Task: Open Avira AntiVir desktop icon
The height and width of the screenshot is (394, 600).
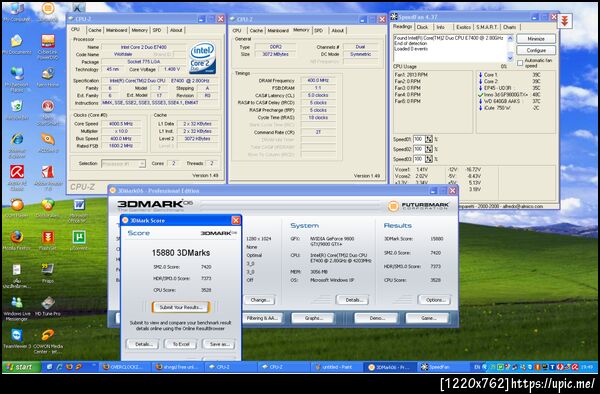Action: (x=17, y=177)
